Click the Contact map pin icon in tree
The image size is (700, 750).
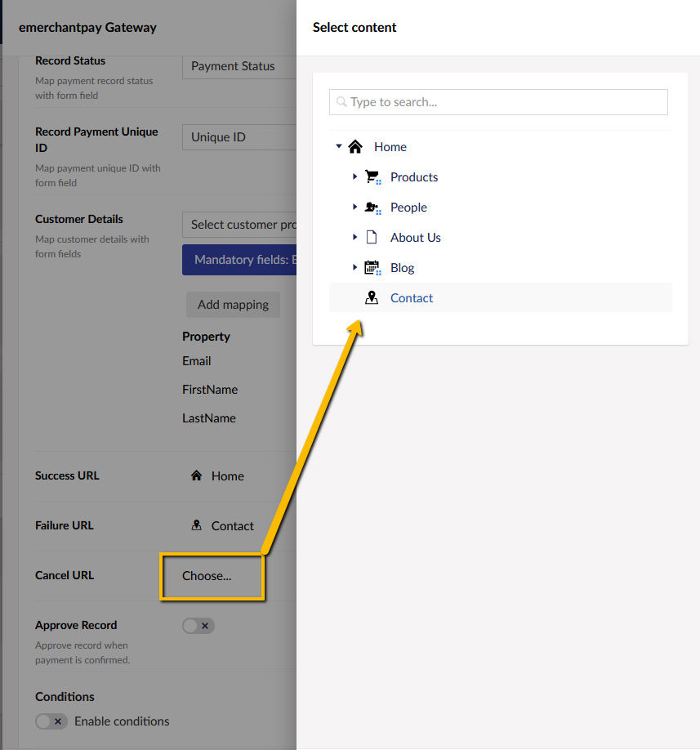(x=372, y=297)
